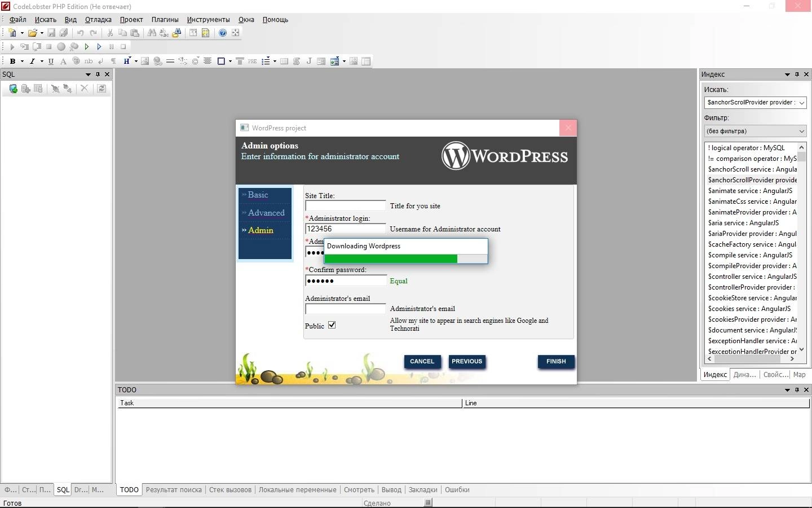Click the Heading H toolbar icon
812x508 pixels.
click(127, 61)
